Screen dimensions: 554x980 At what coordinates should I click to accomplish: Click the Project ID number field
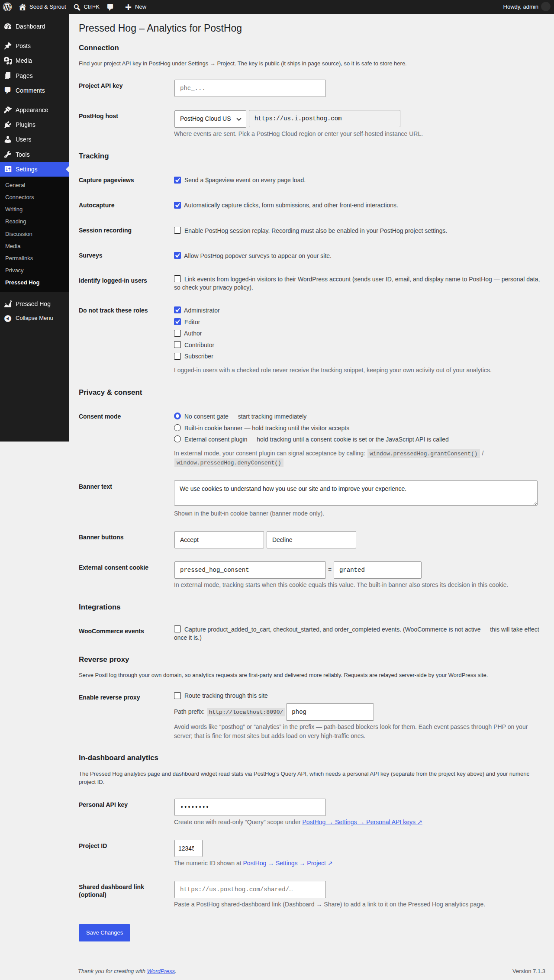click(x=188, y=848)
